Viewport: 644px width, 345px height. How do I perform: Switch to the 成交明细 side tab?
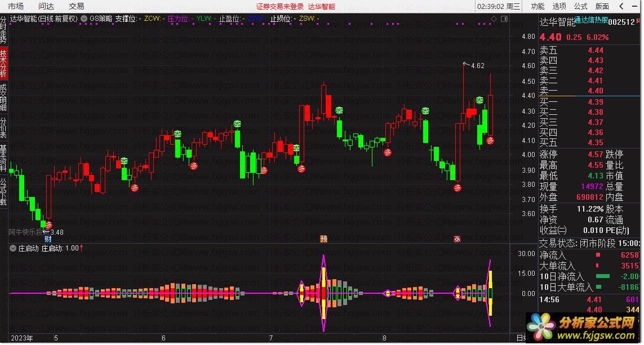click(3, 97)
